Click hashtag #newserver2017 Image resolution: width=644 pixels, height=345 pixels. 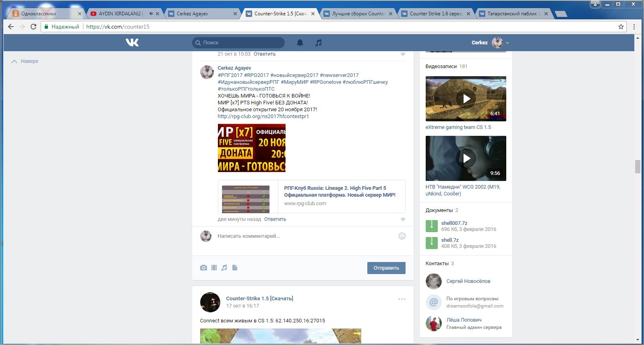(339, 75)
